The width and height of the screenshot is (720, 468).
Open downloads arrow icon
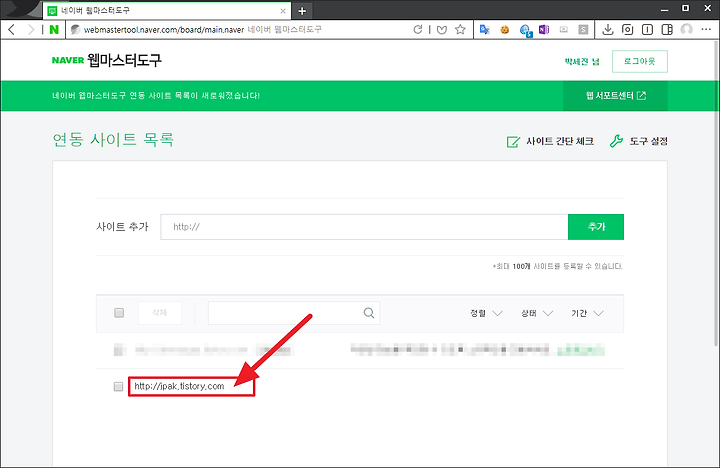(x=608, y=30)
